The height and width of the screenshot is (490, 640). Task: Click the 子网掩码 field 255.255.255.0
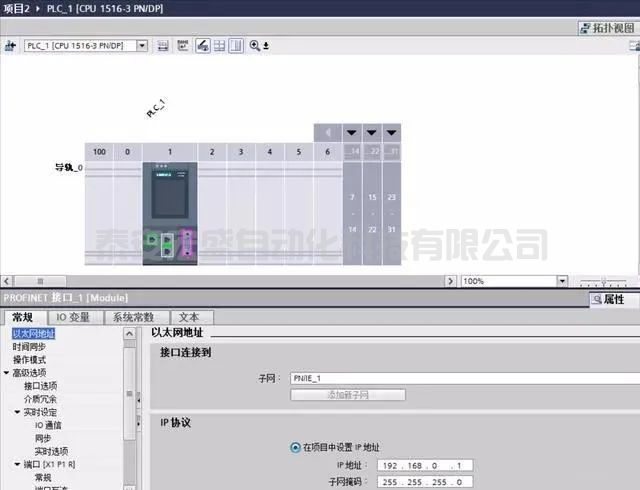425,482
